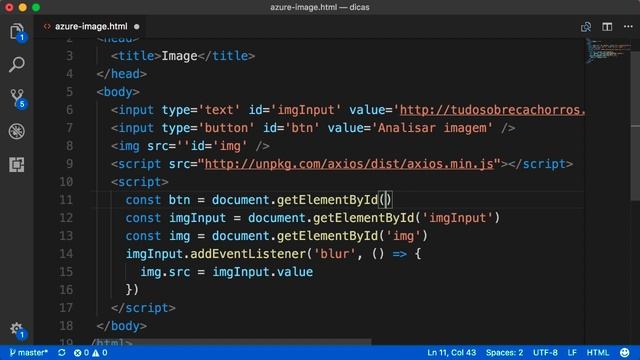Click 'addEventListener' on line 14

[x=248, y=254]
